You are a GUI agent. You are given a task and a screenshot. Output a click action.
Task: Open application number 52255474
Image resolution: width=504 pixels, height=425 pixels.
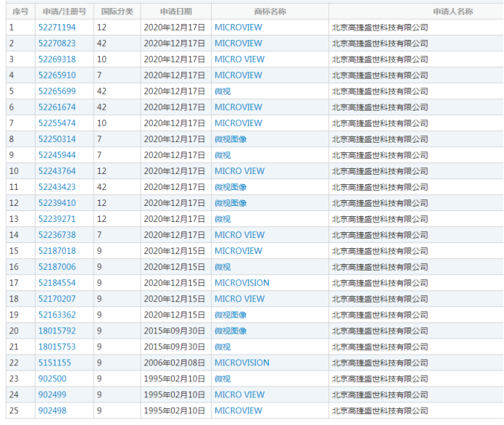[x=57, y=124]
